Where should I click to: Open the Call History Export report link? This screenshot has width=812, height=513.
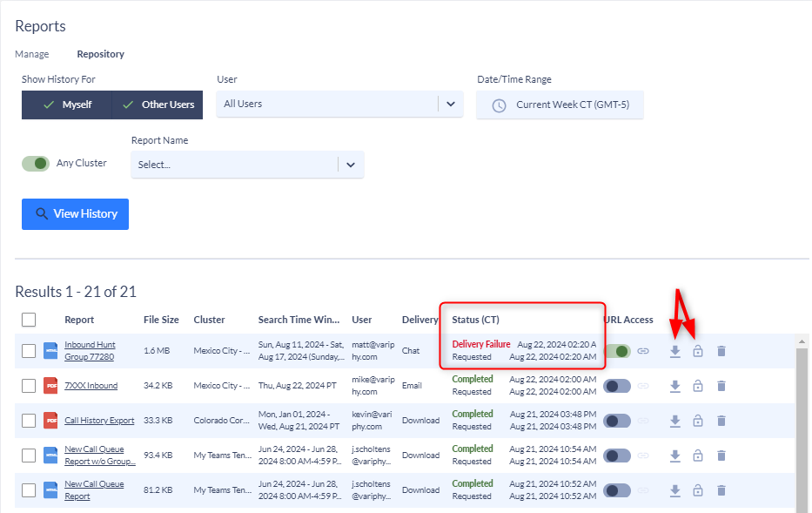click(x=99, y=421)
